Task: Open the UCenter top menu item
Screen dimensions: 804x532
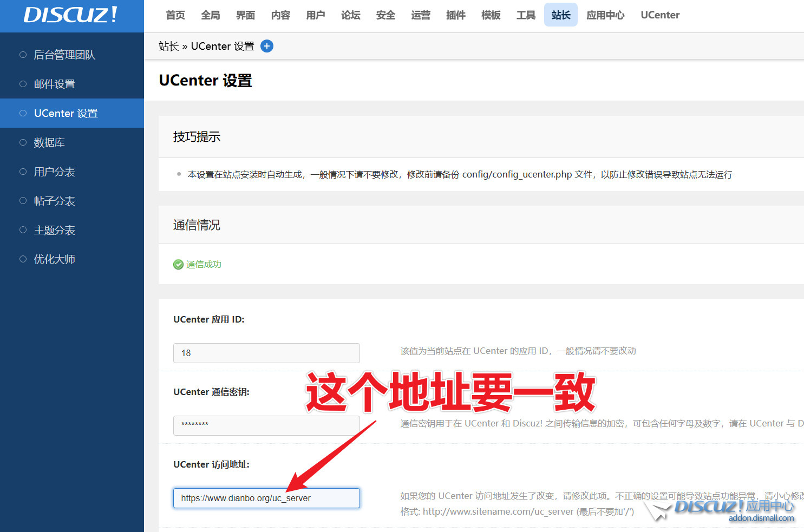Action: click(x=660, y=15)
